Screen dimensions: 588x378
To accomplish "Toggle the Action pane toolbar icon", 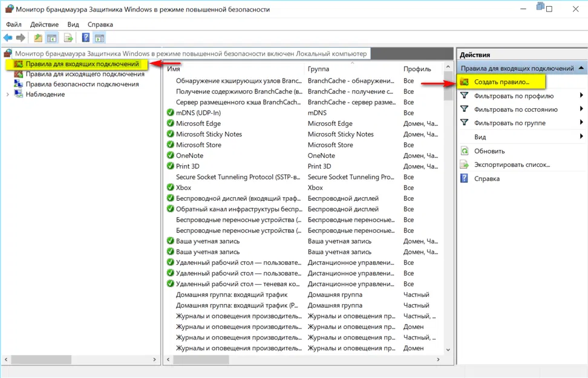I will (x=99, y=37).
